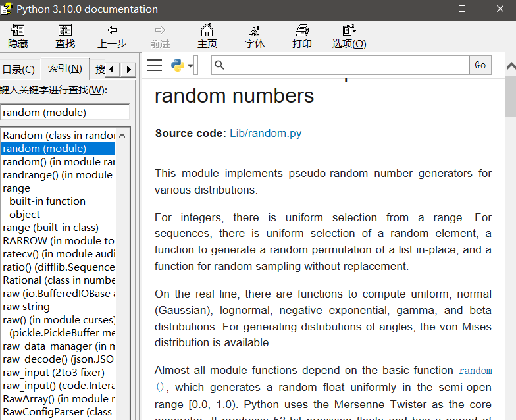The width and height of the screenshot is (516, 420).
Task: Minimize the Python documentation window
Action: [425, 9]
